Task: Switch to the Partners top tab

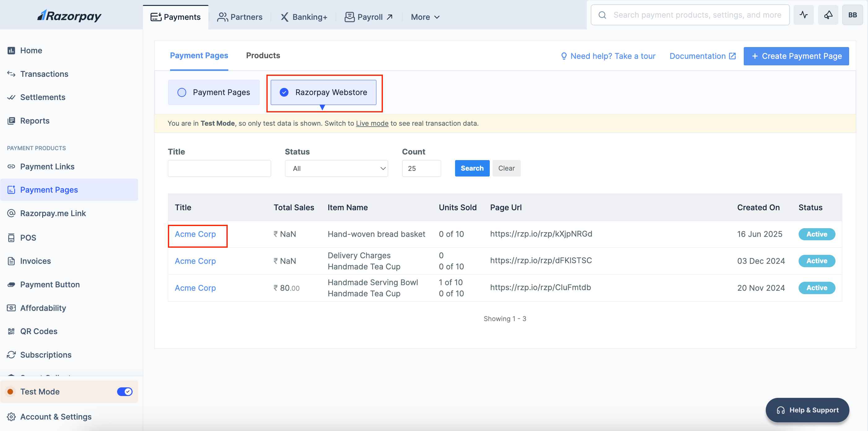Action: [x=239, y=17]
